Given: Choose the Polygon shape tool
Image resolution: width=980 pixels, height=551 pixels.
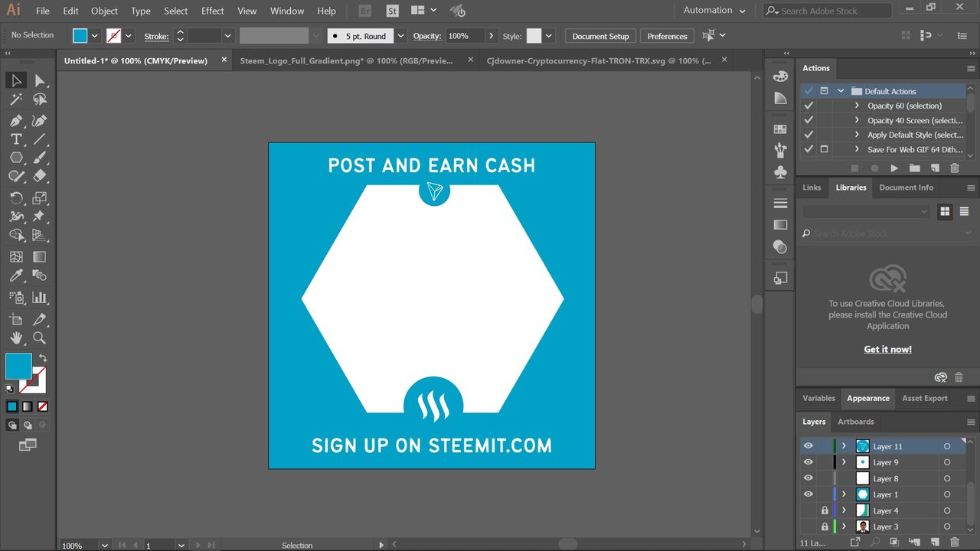Looking at the screenshot, I should [16, 158].
